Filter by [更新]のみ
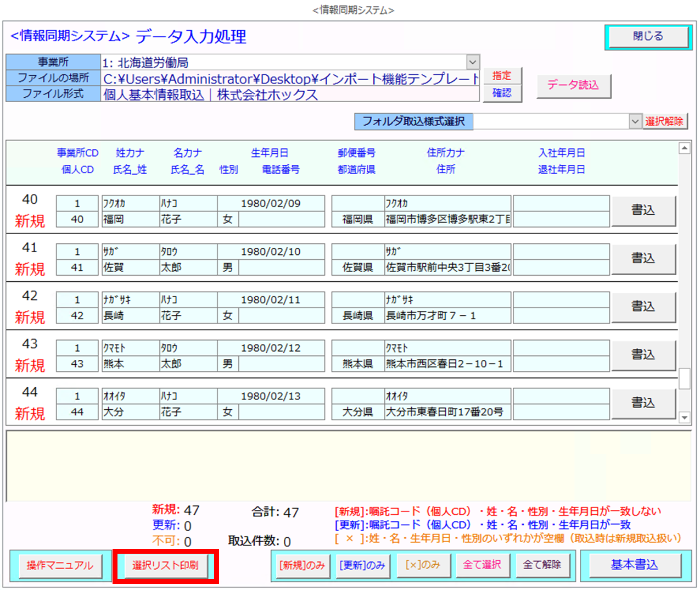 [x=362, y=565]
